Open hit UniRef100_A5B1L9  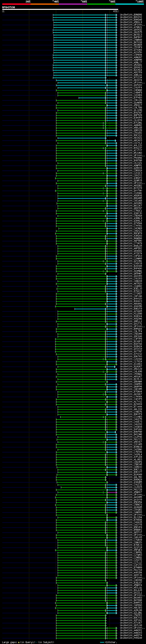point(131,22)
